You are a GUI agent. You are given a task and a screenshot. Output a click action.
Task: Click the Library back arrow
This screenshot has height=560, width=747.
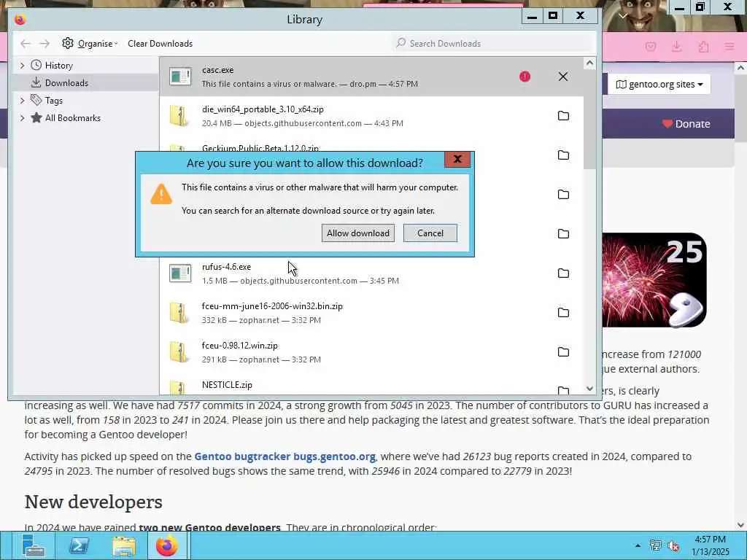pos(26,43)
